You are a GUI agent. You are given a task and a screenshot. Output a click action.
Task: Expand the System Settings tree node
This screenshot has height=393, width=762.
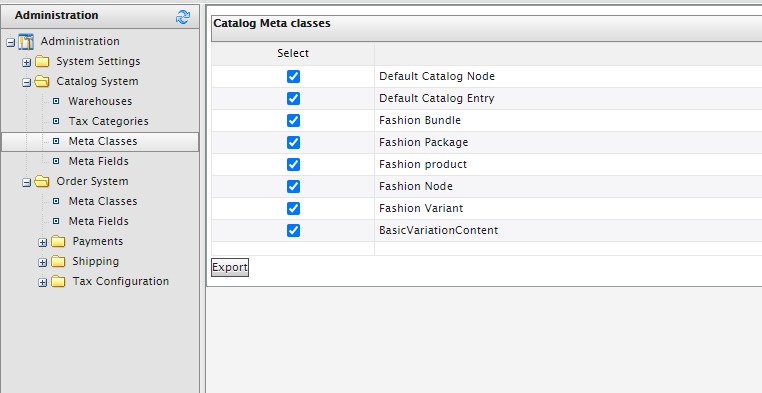[x=27, y=62]
